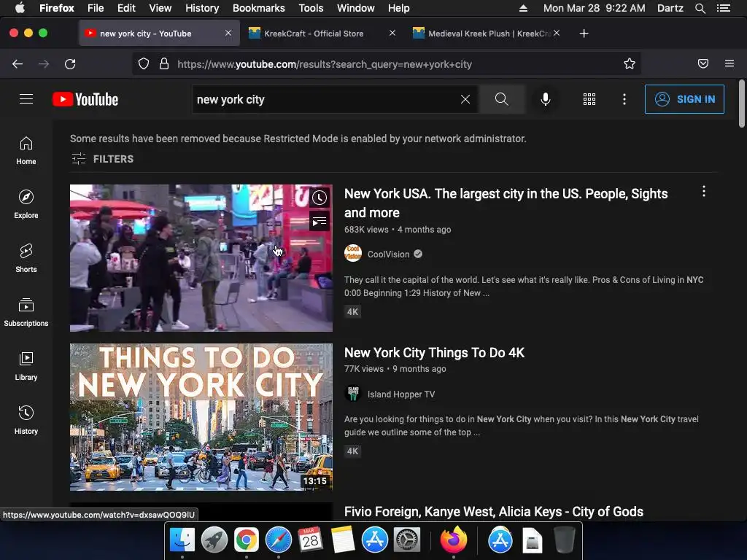
Task: Close the KreekCraft - Official Store tab
Action: [x=392, y=33]
